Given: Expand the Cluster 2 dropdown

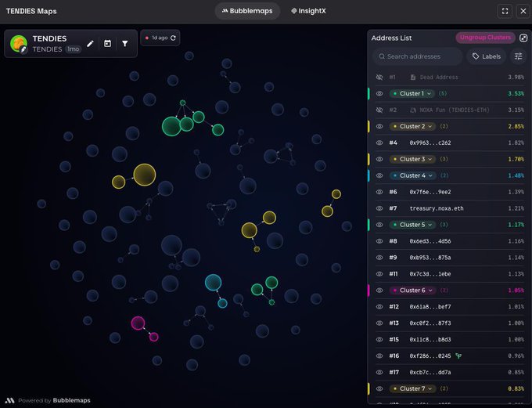Looking at the screenshot, I should [x=412, y=126].
